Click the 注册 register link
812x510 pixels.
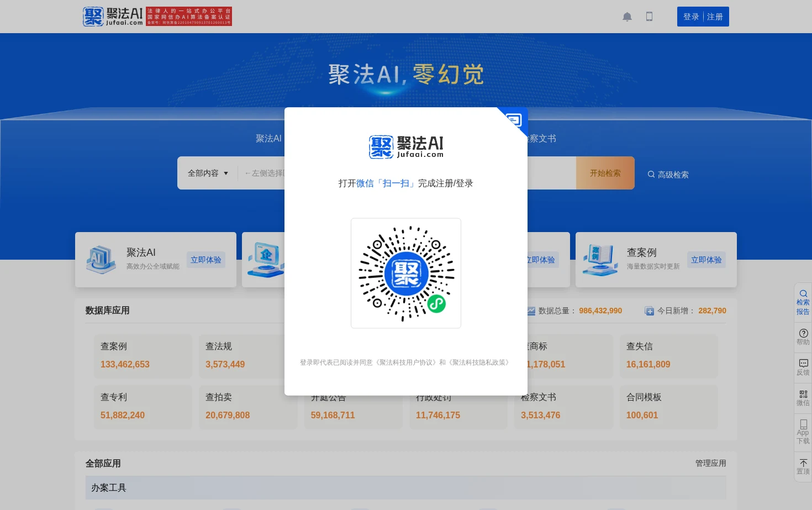(715, 17)
